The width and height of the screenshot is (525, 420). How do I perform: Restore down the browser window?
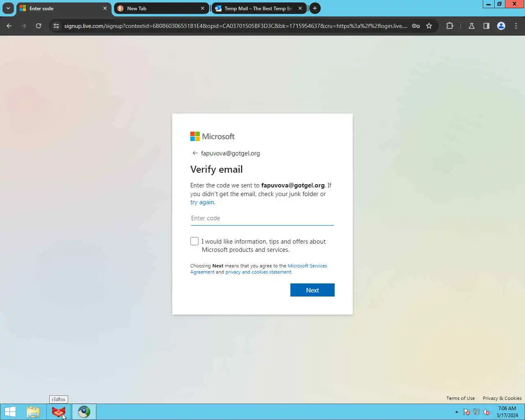(500, 4)
